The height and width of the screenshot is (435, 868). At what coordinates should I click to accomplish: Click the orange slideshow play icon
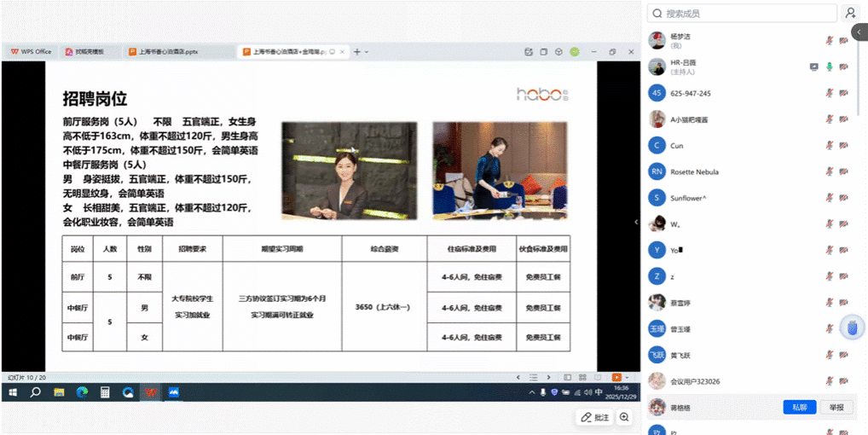click(x=616, y=377)
